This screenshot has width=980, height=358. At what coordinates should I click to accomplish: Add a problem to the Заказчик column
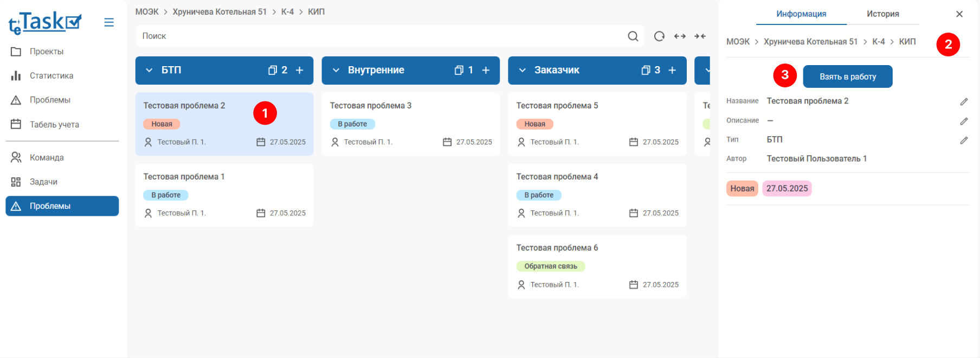(672, 71)
